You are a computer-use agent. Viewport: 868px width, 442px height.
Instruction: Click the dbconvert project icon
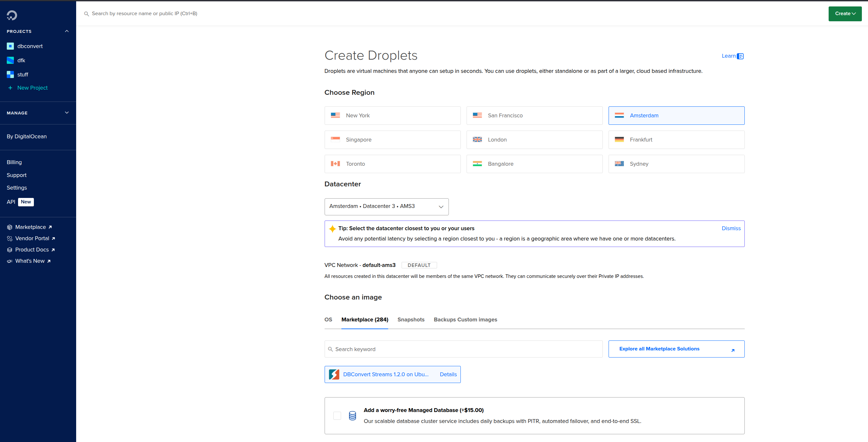coord(10,46)
